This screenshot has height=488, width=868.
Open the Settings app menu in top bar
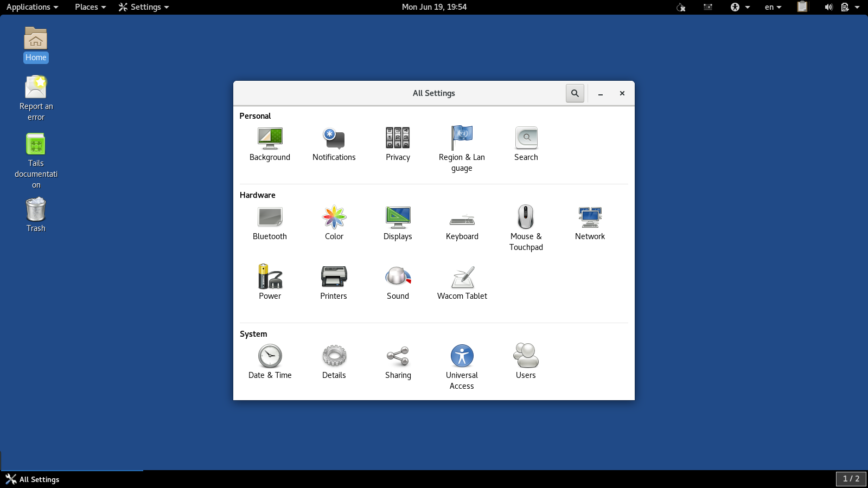click(144, 7)
